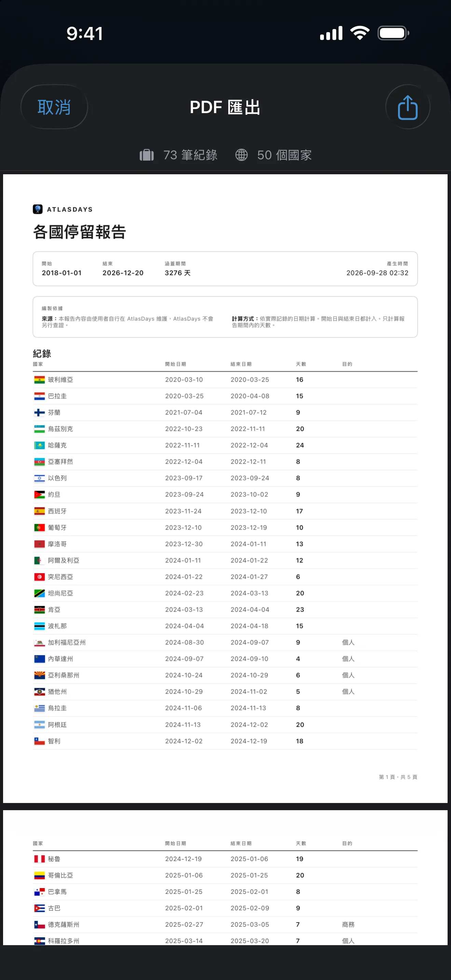Tap the 阿爾及利亞 country name
The image size is (451, 980).
click(64, 560)
